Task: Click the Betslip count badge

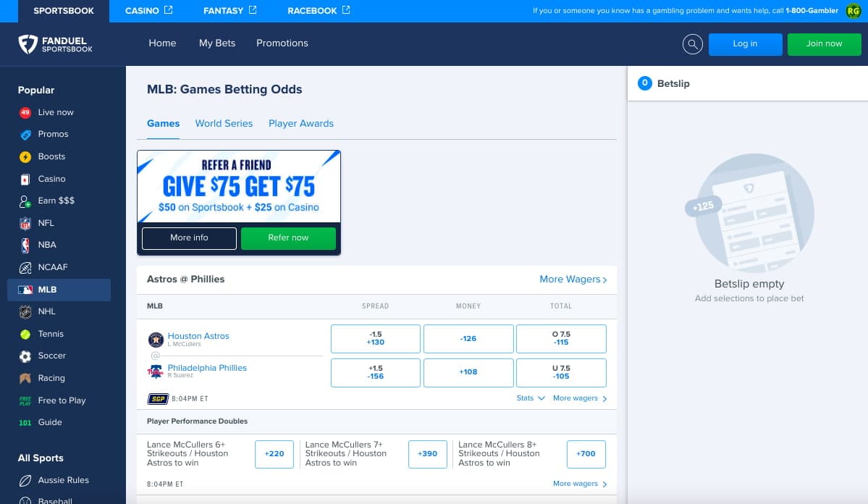Action: pyautogui.click(x=645, y=83)
